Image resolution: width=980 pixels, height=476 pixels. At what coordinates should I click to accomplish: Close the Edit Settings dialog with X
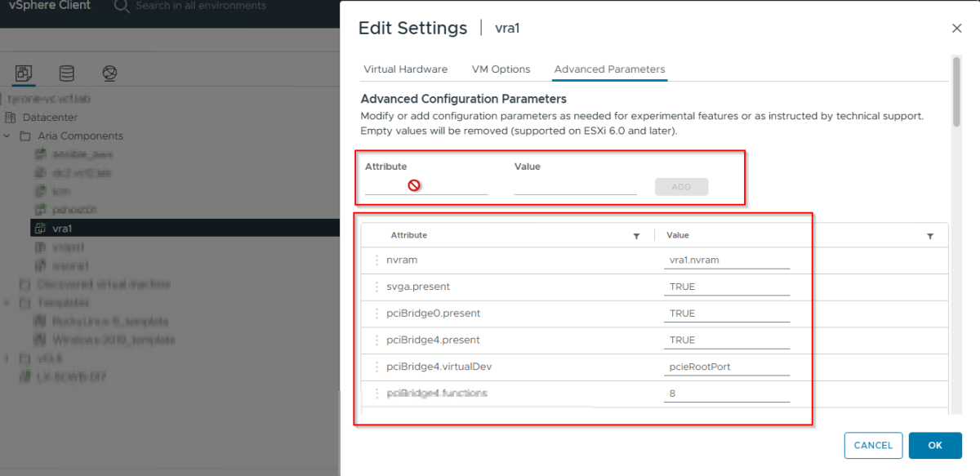point(957,28)
